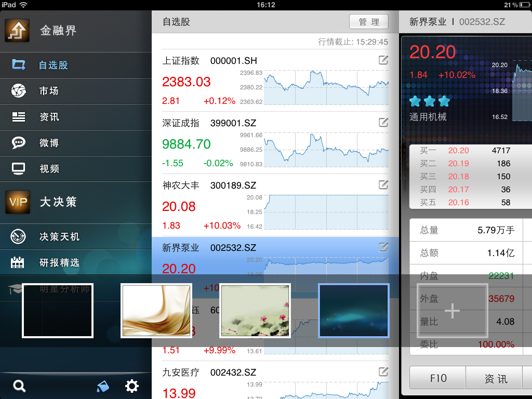This screenshot has height=399, width=532.
Task: Select the 九安医疗 002432.SZ row title
Action: [x=209, y=373]
